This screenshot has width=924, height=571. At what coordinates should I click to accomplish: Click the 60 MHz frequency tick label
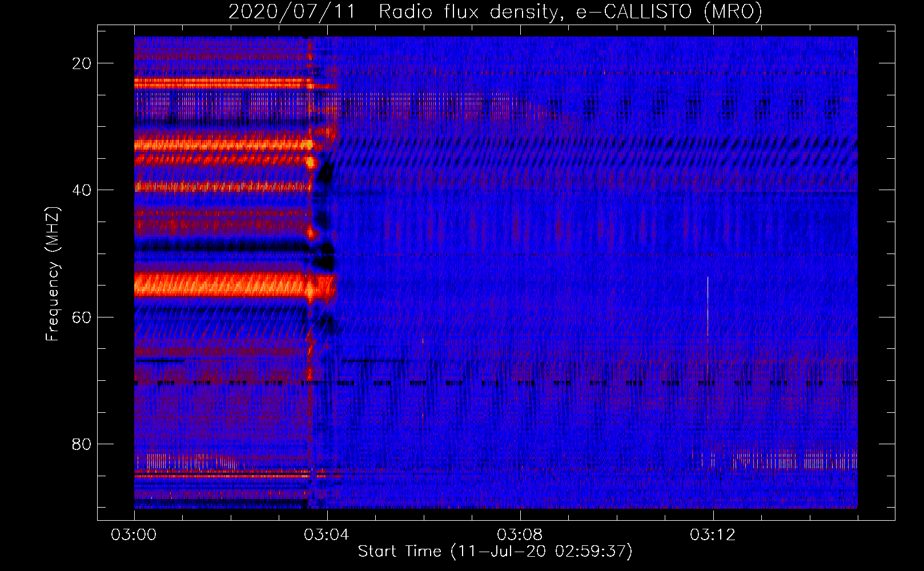[82, 317]
